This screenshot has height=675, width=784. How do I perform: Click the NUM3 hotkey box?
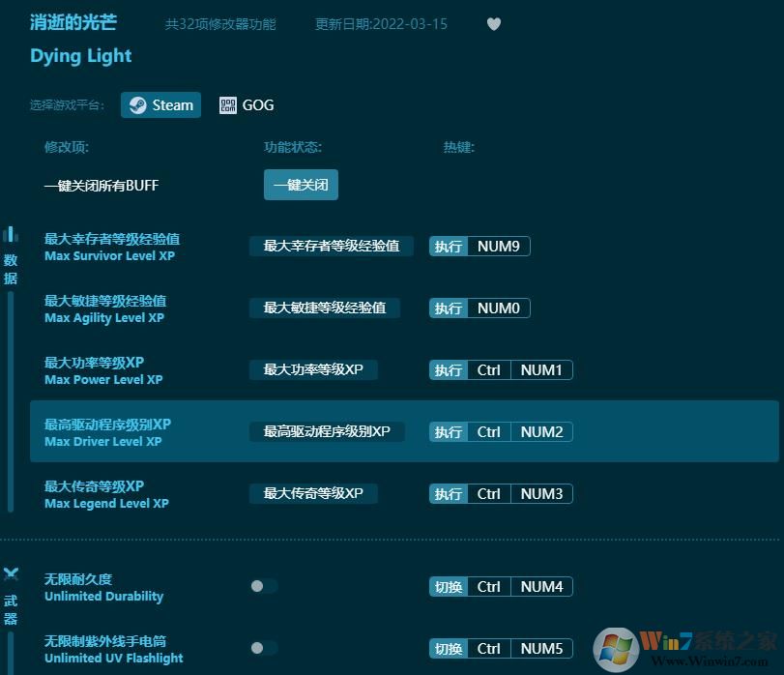541,493
